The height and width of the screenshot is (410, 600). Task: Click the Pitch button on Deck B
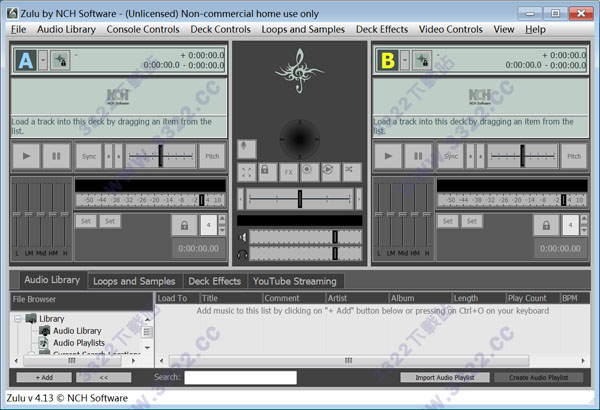coord(574,156)
